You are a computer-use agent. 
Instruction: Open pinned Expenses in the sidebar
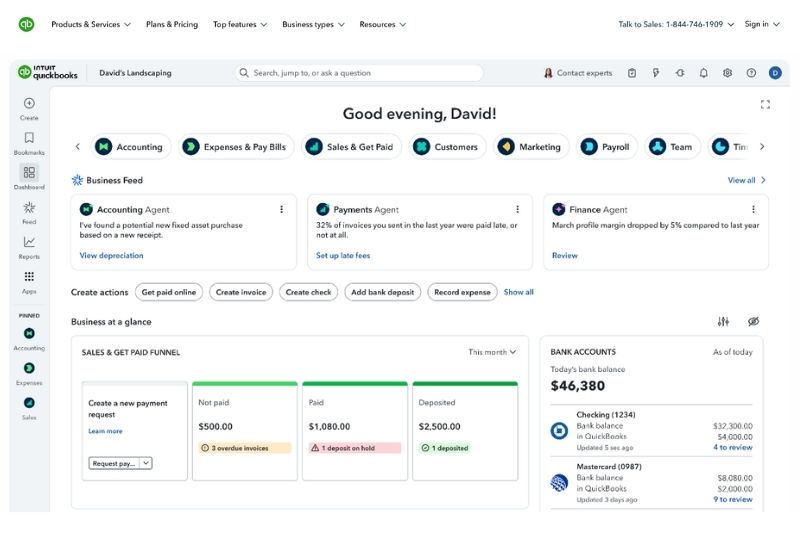pyautogui.click(x=29, y=374)
